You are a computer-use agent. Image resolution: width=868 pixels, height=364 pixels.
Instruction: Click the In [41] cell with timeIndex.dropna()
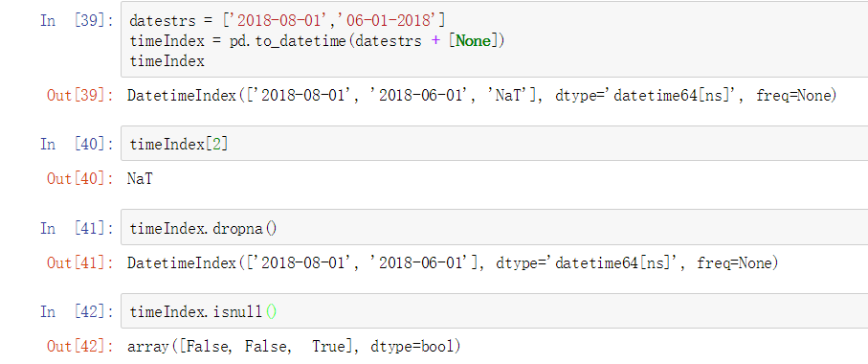click(495, 228)
